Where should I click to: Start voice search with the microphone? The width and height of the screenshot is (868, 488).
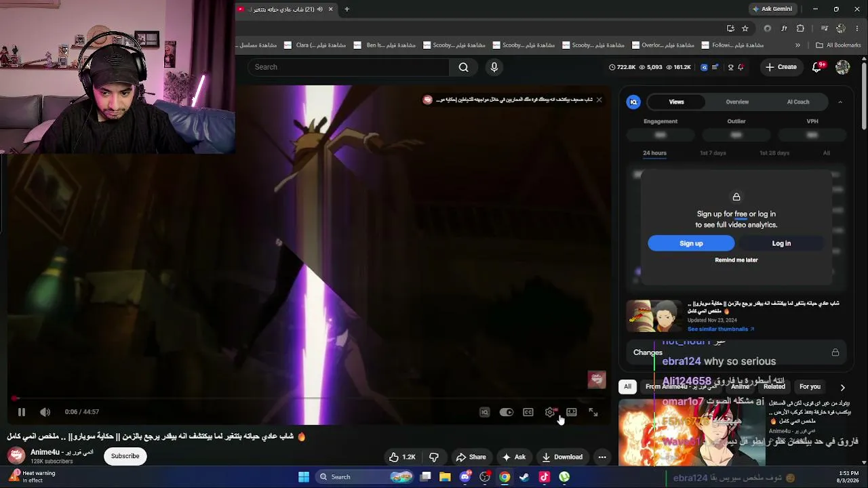point(494,67)
